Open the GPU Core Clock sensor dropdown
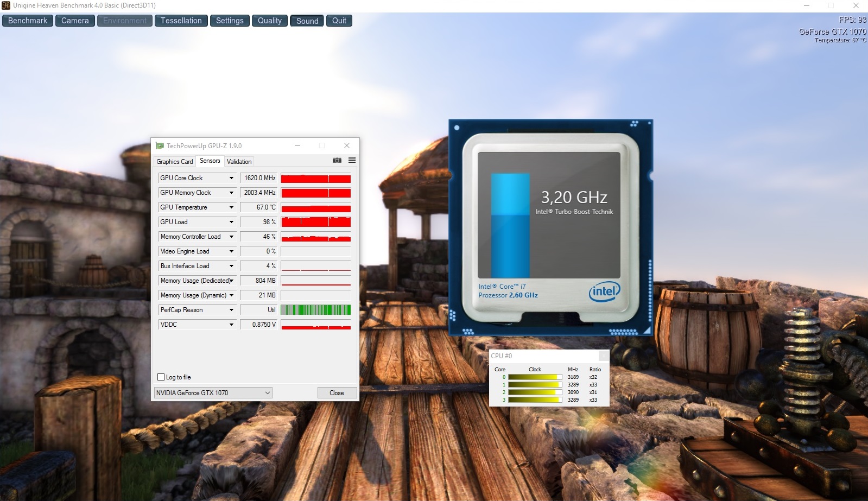The height and width of the screenshot is (501, 868). pos(231,178)
